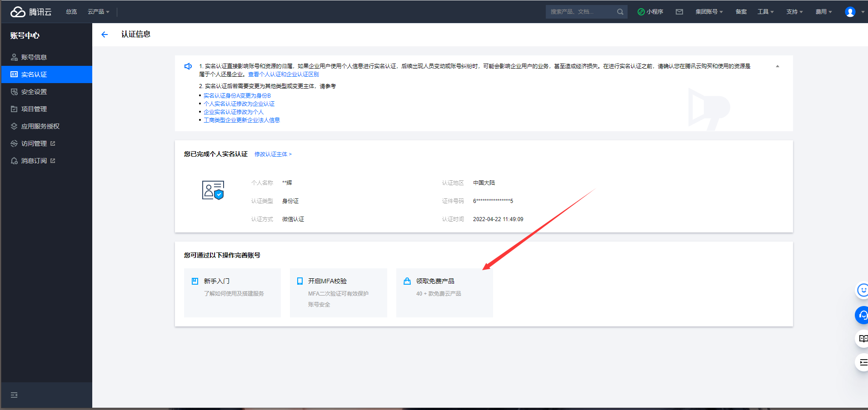Open the 领取免费产品 card

click(444, 292)
